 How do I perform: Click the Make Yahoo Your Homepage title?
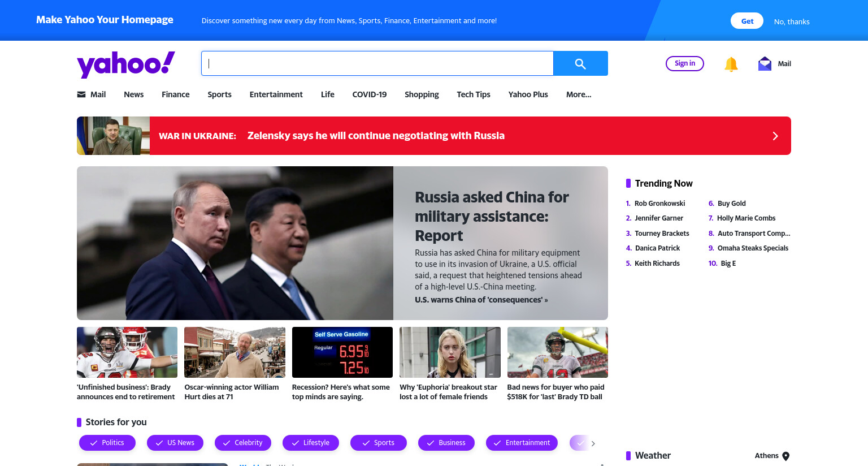[105, 20]
